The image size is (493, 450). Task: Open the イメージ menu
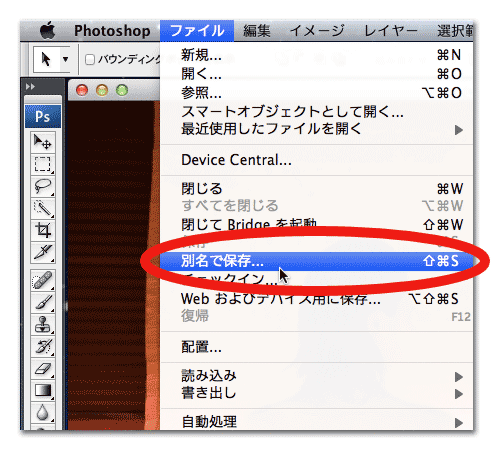(317, 31)
